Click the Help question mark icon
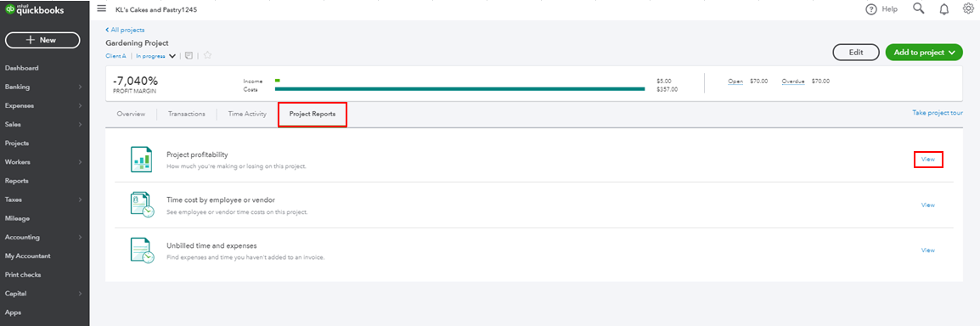The height and width of the screenshot is (326, 980). [871, 9]
